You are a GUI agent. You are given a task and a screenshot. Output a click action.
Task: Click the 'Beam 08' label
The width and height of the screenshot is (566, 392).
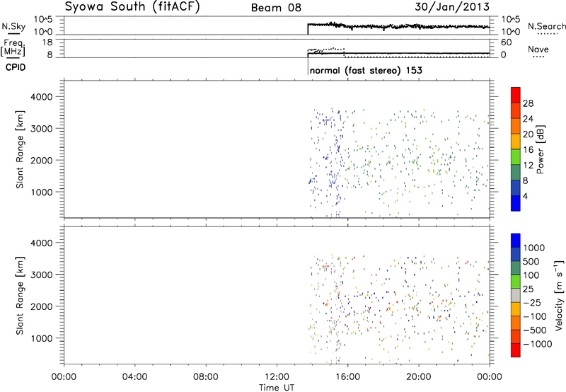tap(276, 8)
